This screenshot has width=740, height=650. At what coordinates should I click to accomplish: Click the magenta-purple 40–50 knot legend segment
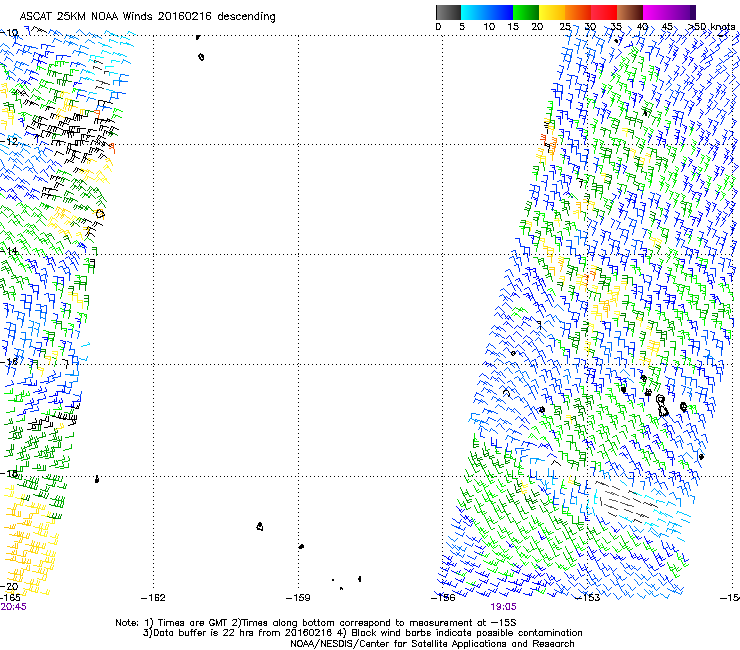(669, 12)
